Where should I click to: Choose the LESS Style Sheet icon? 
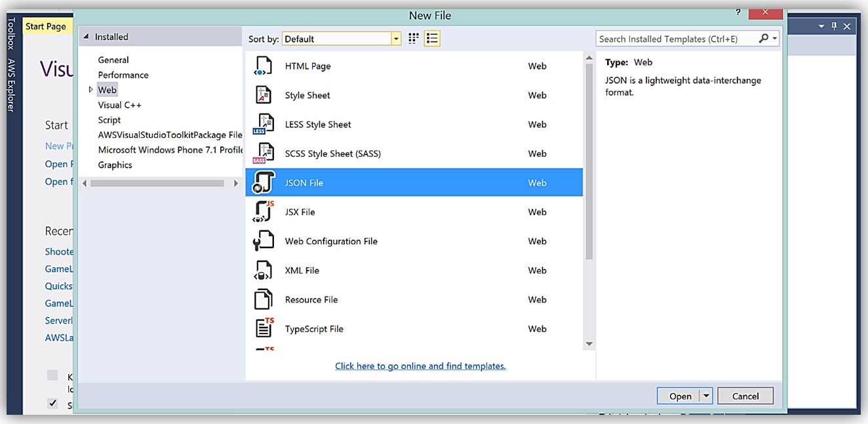(x=263, y=125)
